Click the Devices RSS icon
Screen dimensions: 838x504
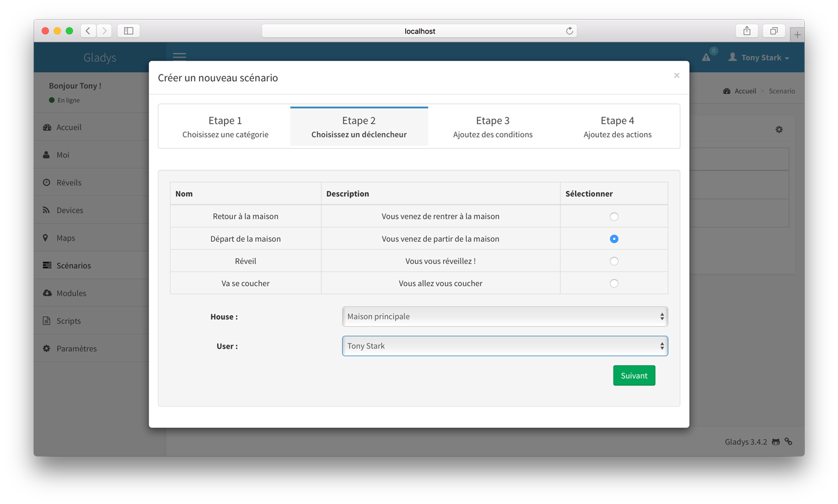click(46, 211)
